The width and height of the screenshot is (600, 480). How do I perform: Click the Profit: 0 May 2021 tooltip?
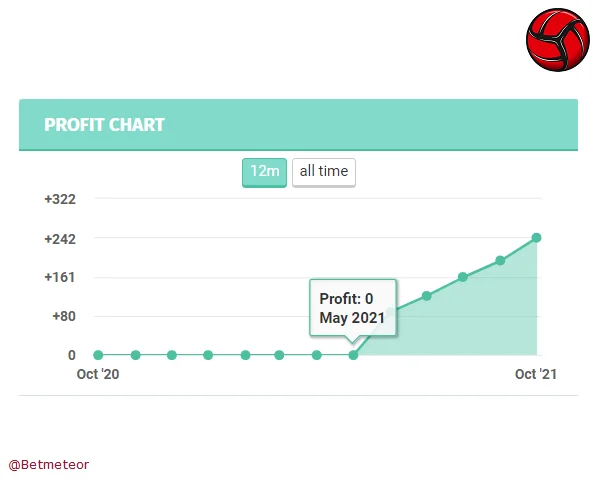pos(352,308)
